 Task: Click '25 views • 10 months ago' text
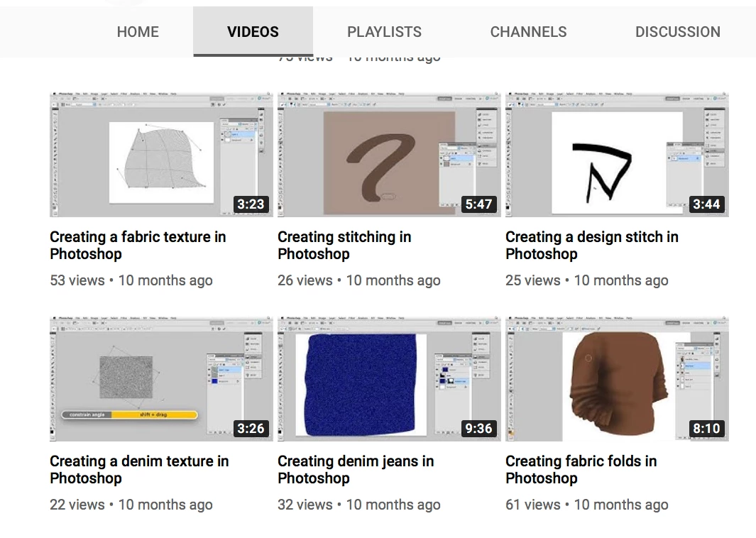tap(587, 280)
